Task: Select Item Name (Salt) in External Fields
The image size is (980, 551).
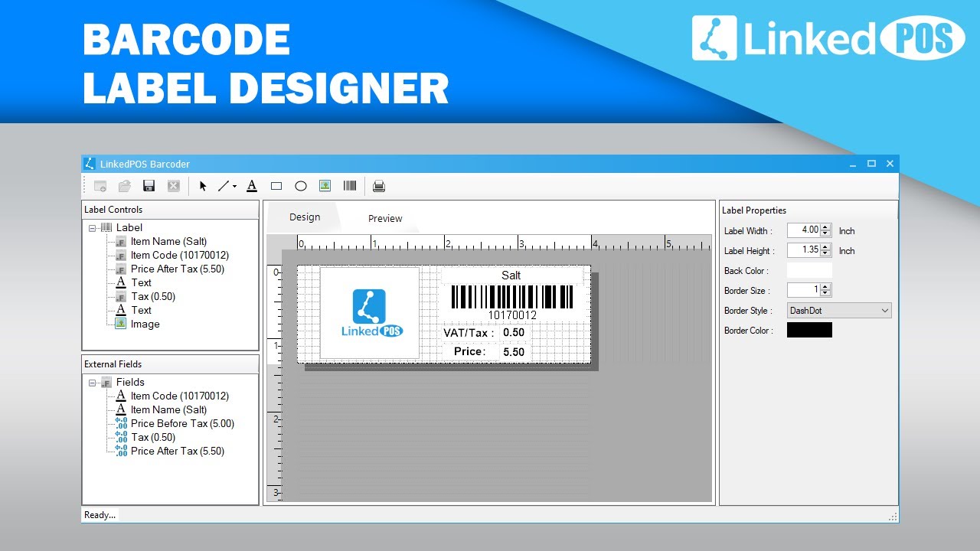Action: point(168,410)
